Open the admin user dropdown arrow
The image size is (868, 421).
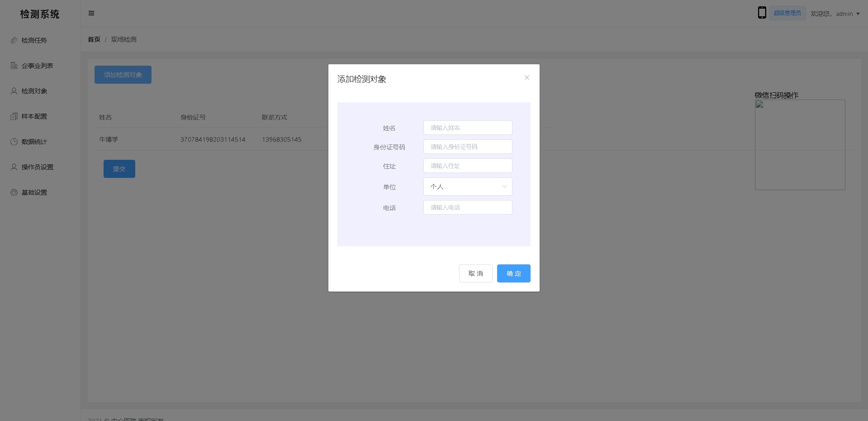[858, 14]
